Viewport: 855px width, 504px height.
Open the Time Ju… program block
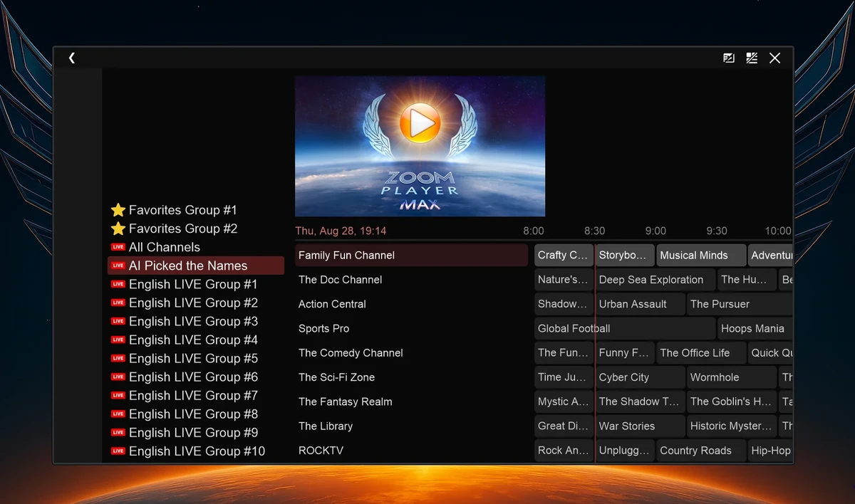[x=564, y=377]
